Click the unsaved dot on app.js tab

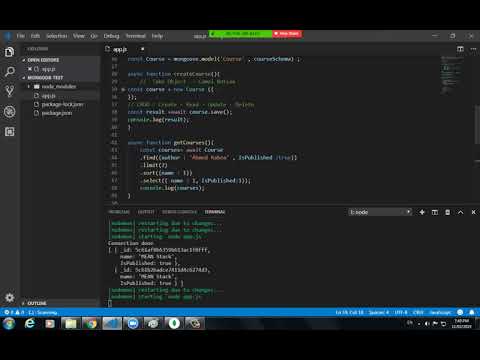coord(142,49)
